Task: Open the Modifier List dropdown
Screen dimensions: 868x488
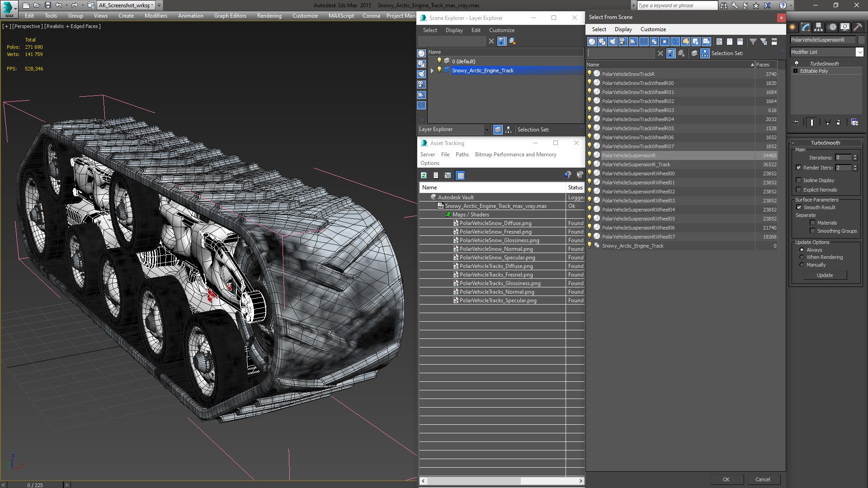Action: (x=859, y=52)
